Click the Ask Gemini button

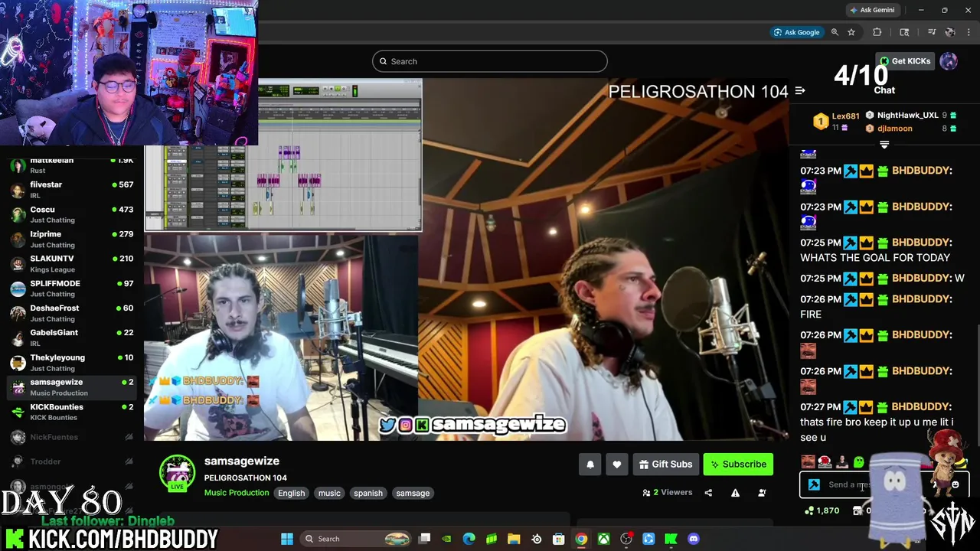[x=872, y=10]
